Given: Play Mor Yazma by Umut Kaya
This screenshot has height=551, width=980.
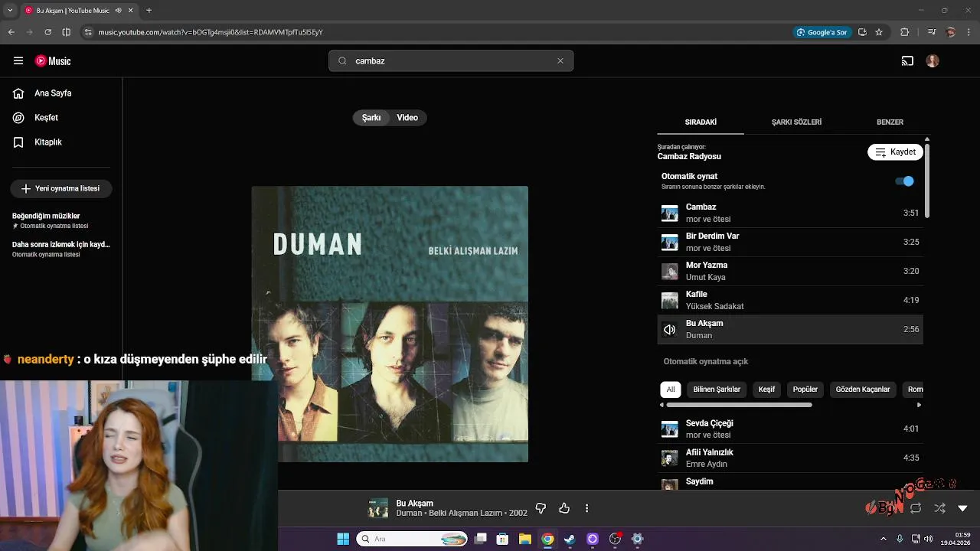Looking at the screenshot, I should [790, 271].
